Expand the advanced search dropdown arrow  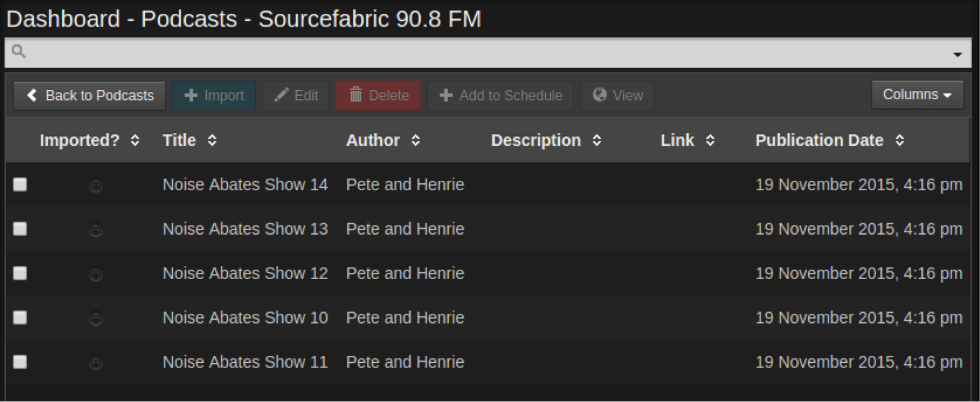pos(958,54)
